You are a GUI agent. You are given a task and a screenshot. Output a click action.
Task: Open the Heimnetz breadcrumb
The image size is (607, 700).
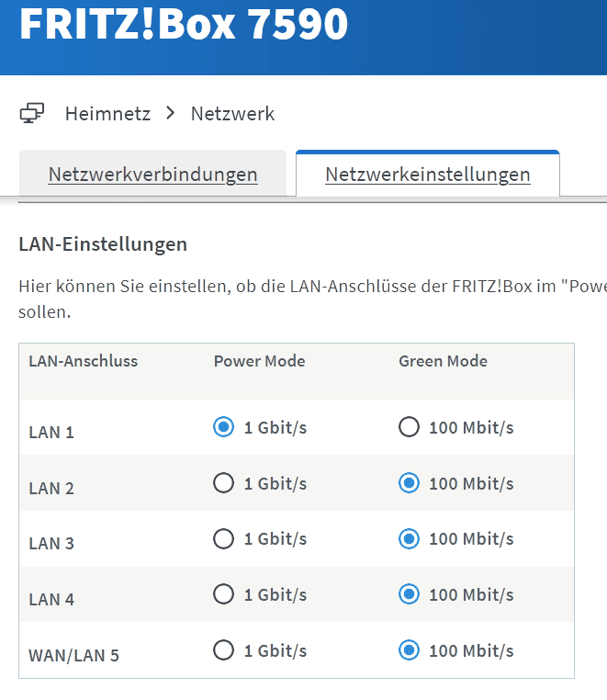click(107, 113)
